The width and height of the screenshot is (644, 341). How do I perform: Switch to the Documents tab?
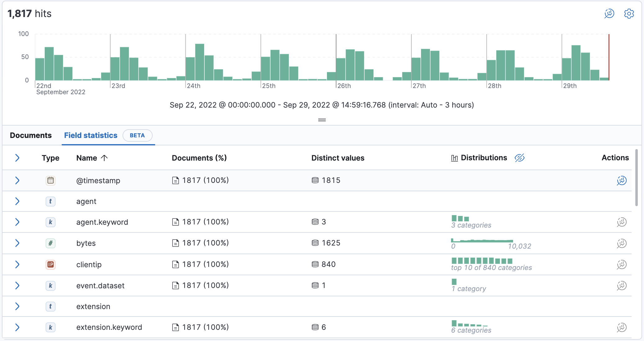click(30, 135)
